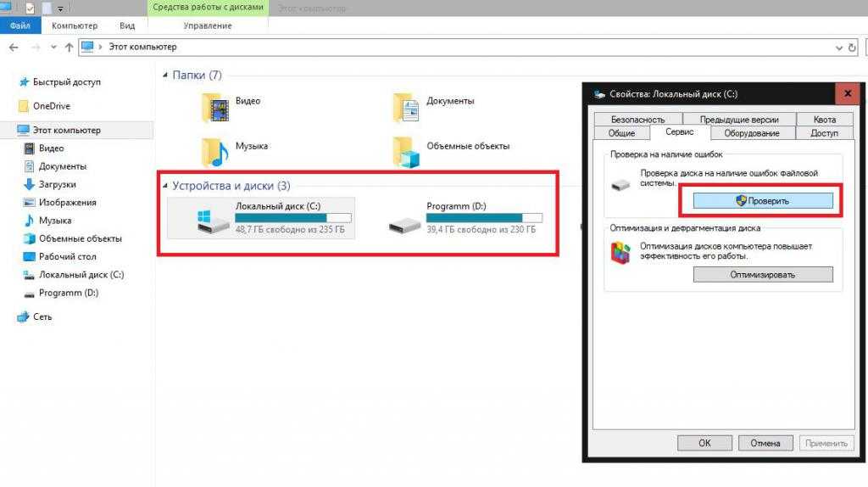Click the Средства работы с дисками tab

point(209,8)
